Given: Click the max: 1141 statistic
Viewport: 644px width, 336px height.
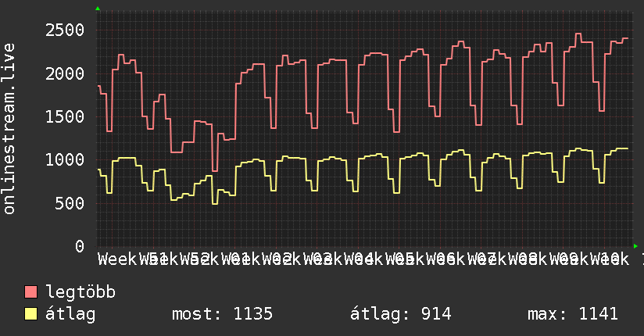Looking at the screenshot, I should tap(573, 314).
